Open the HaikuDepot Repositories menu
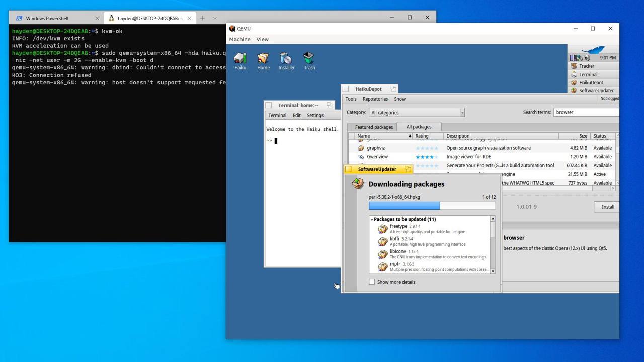644x362 pixels. coord(375,99)
